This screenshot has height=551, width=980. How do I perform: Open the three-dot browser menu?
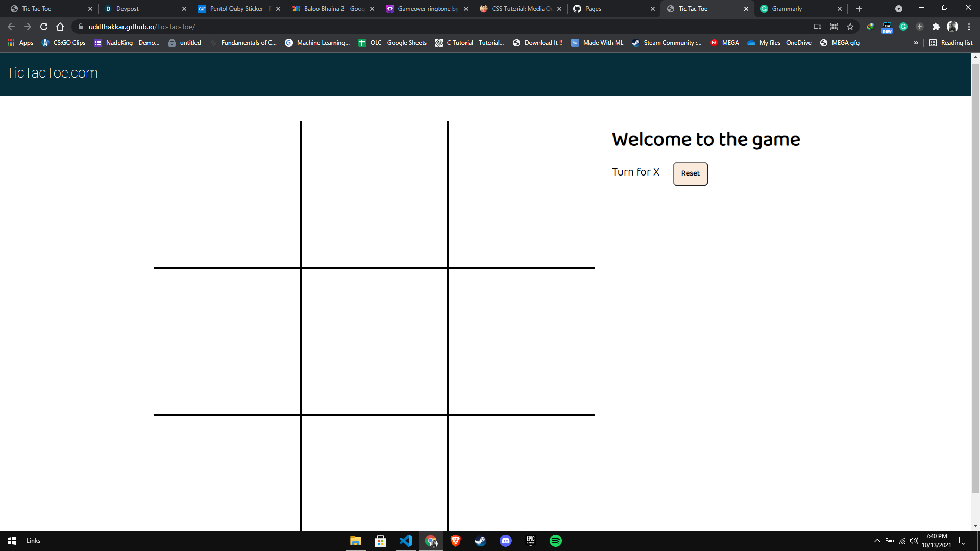click(969, 27)
